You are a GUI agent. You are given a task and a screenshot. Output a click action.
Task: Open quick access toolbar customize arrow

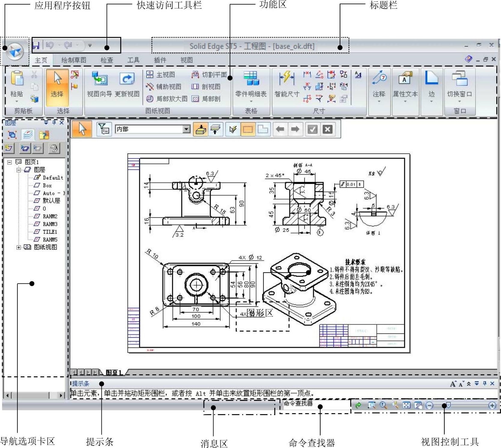(x=89, y=46)
